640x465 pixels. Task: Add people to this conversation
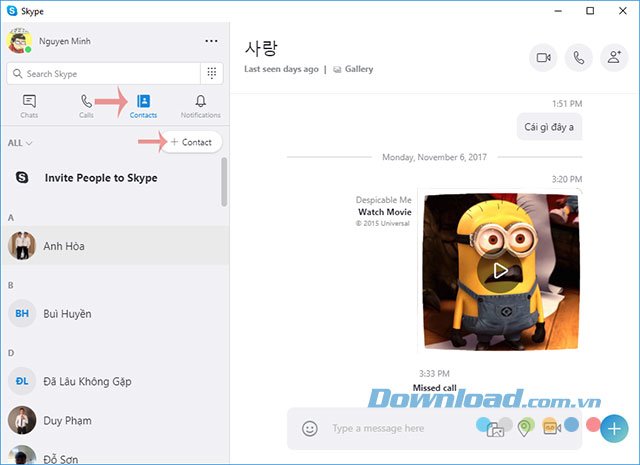tap(614, 58)
